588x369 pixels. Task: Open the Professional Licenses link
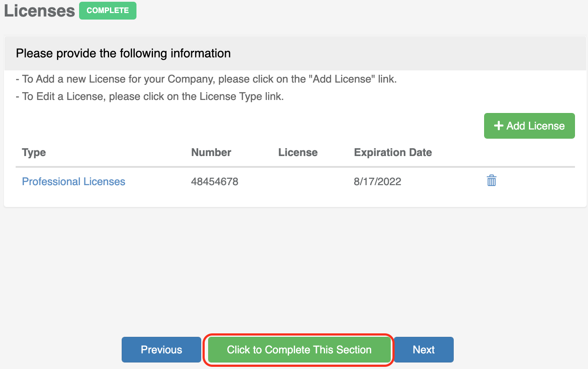pos(73,182)
